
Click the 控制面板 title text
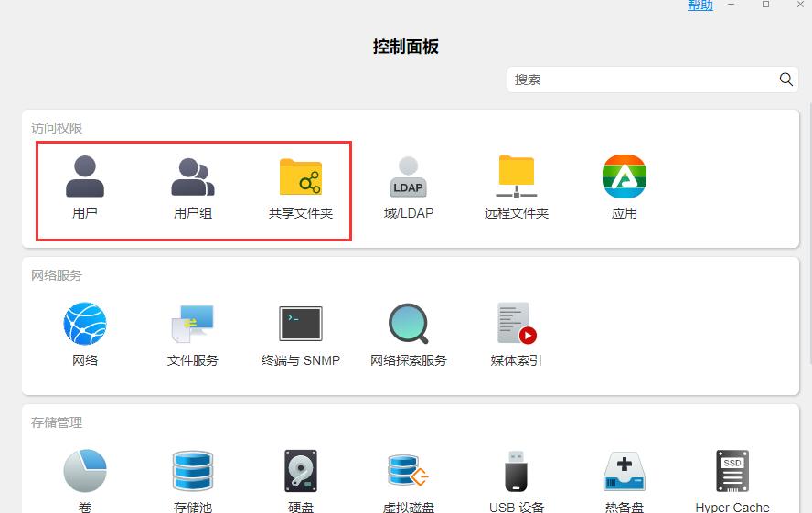[405, 47]
